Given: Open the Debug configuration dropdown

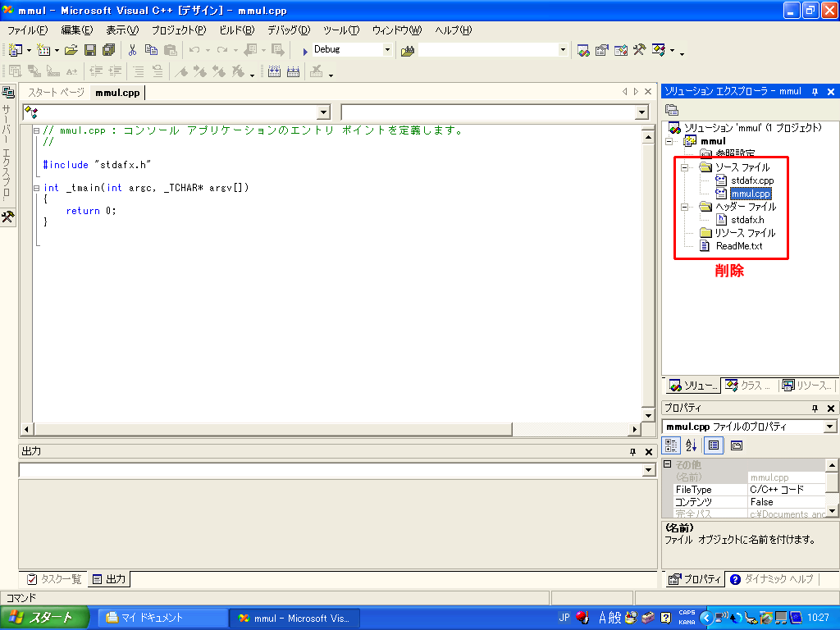Looking at the screenshot, I should (x=387, y=50).
